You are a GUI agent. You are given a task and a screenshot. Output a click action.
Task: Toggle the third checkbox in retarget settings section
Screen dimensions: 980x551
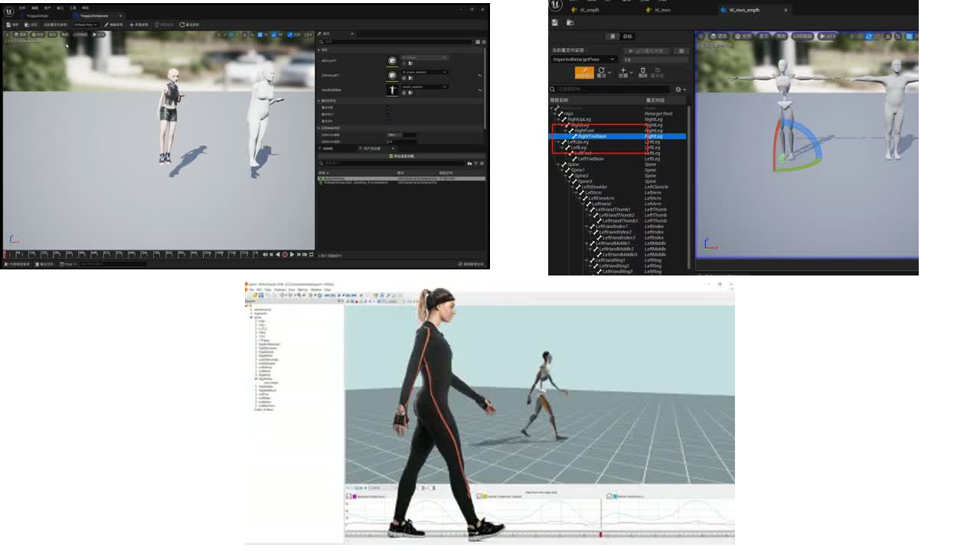388,121
